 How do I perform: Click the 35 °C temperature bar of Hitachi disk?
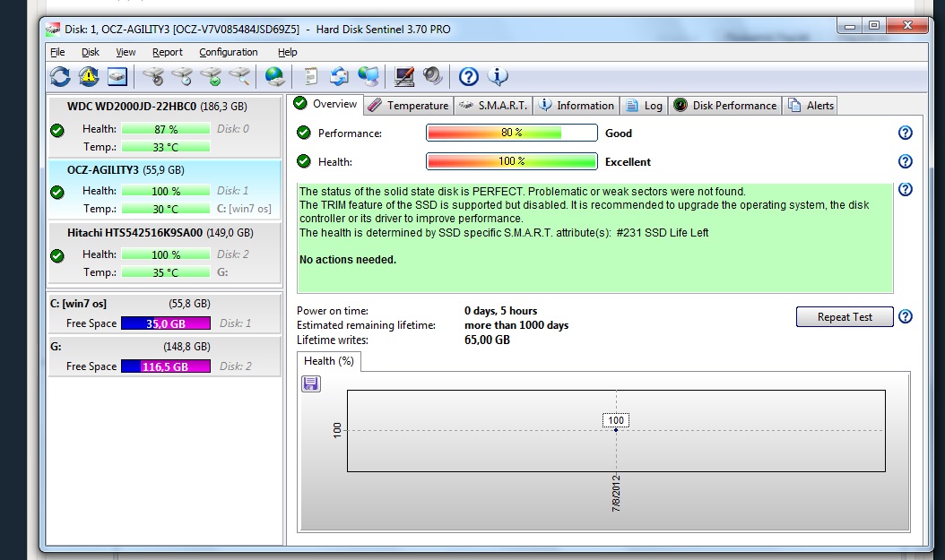tap(166, 272)
